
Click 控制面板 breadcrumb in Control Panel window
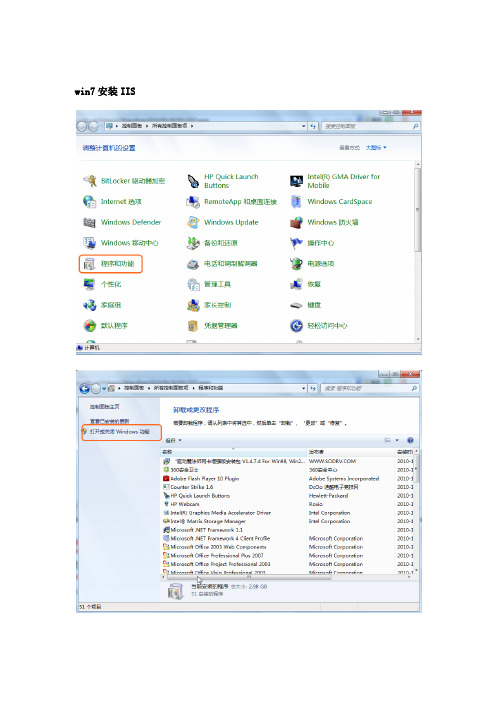[132, 126]
